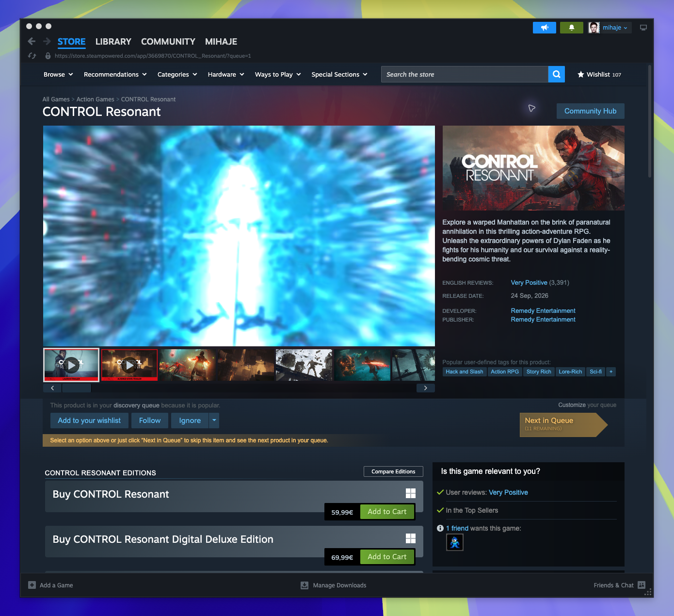The height and width of the screenshot is (616, 674).
Task: Expand the Browse dropdown menu
Action: tap(58, 74)
